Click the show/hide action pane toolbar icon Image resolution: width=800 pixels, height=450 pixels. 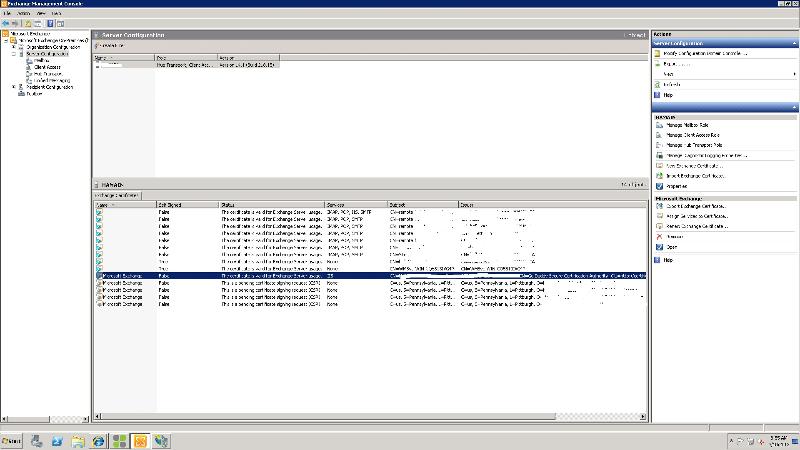tap(60, 23)
